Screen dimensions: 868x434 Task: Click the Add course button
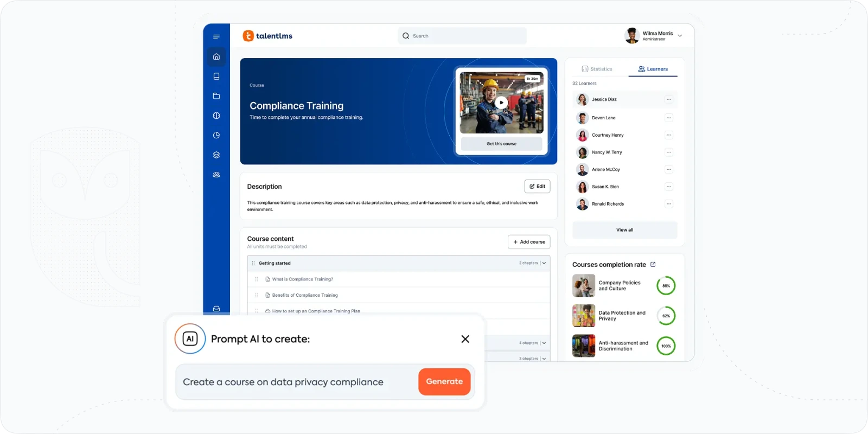(x=529, y=242)
